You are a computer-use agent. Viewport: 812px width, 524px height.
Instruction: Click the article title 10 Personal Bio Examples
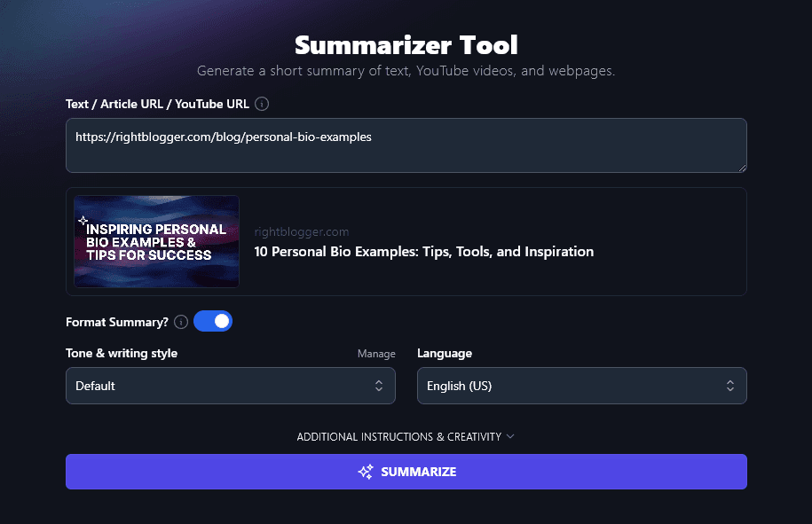tap(423, 252)
